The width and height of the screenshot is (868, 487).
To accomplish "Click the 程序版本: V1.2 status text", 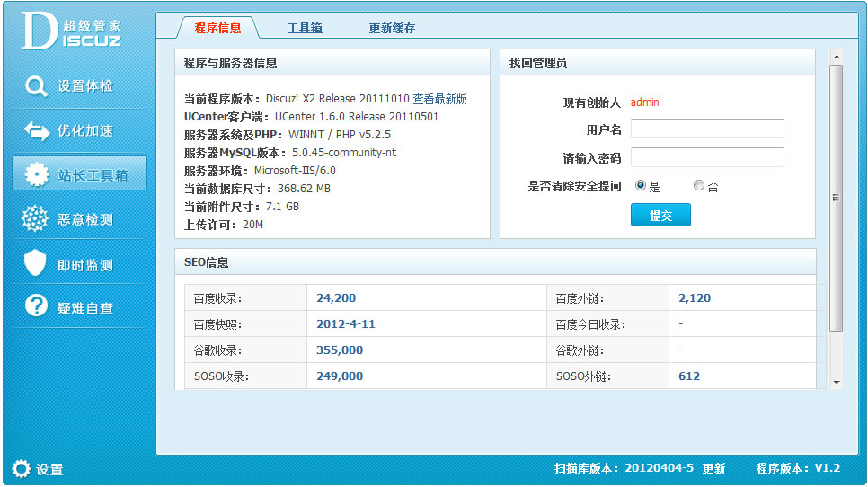I will (798, 468).
